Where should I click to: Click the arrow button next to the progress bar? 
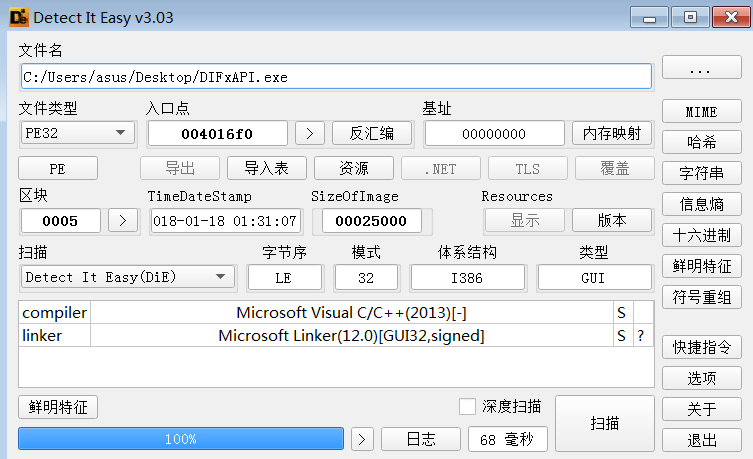tap(362, 439)
